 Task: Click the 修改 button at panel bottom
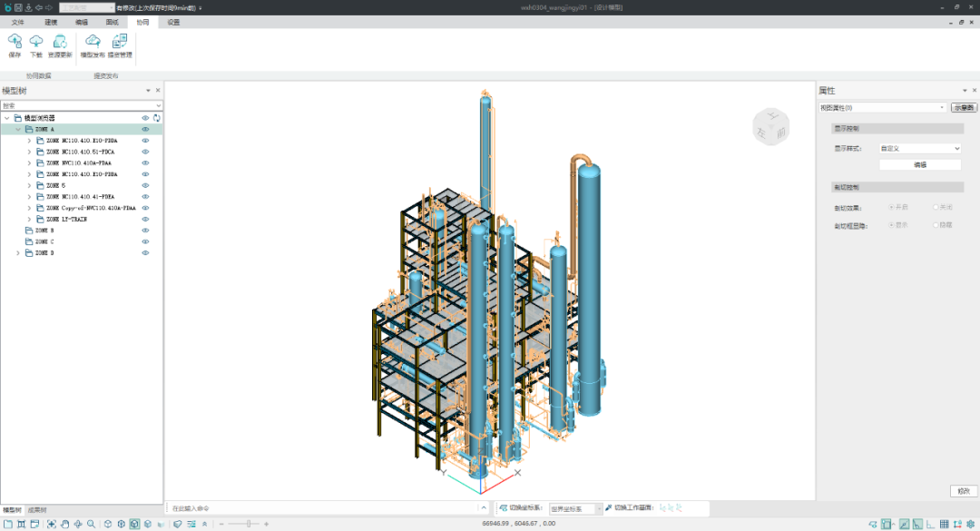[x=964, y=491]
